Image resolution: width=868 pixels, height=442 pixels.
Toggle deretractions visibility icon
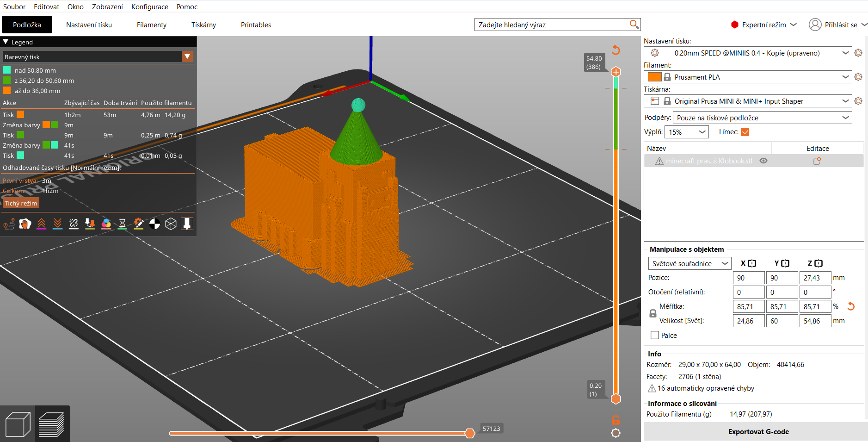(57, 224)
